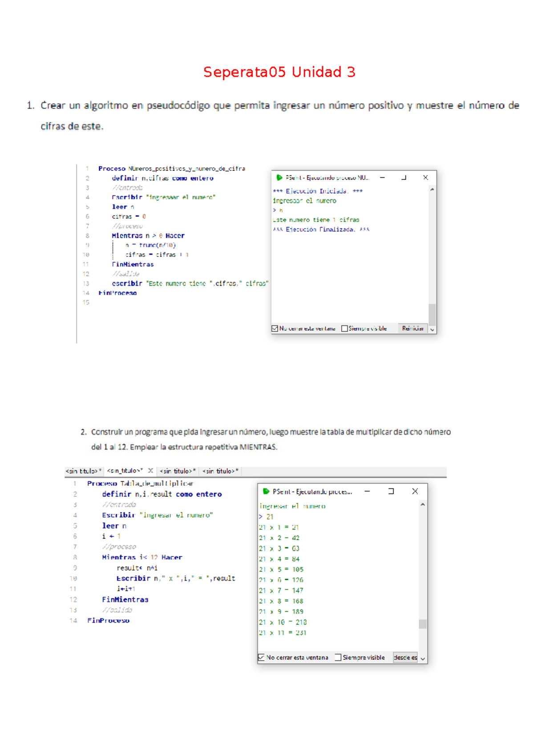Enable 'Siempre visible' in the cifras window
This screenshot has width=534, height=756.
[344, 329]
